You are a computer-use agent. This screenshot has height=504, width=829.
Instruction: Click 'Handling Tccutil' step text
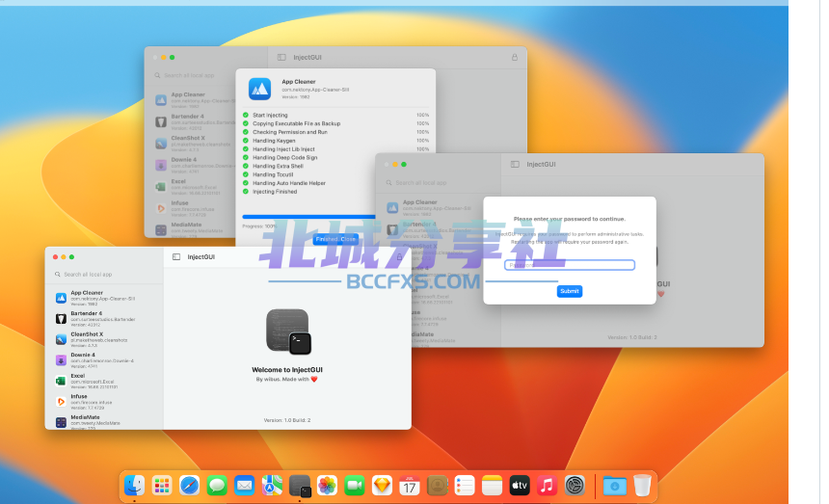(x=273, y=174)
